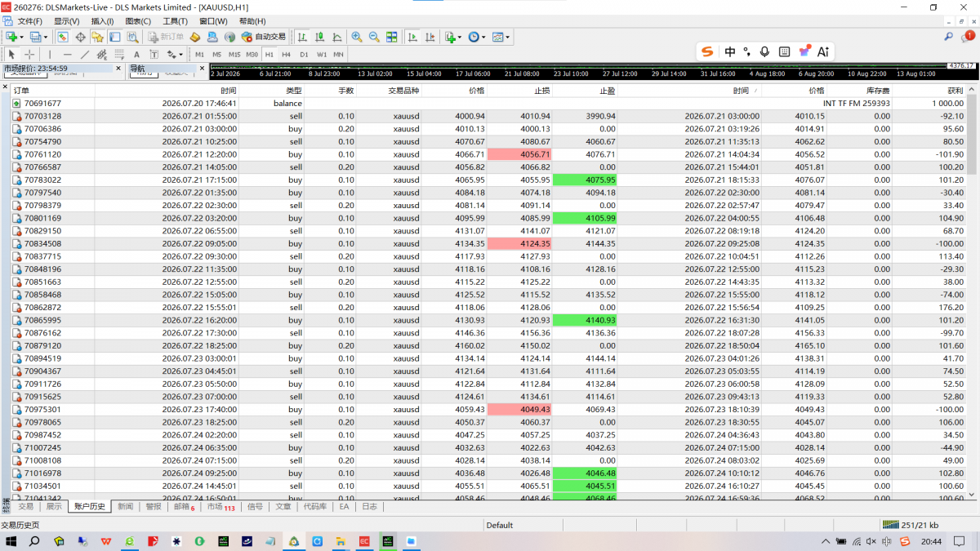This screenshot has height=551, width=980.
Task: Open the indicators list dropdown arrow
Action: pyautogui.click(x=460, y=37)
